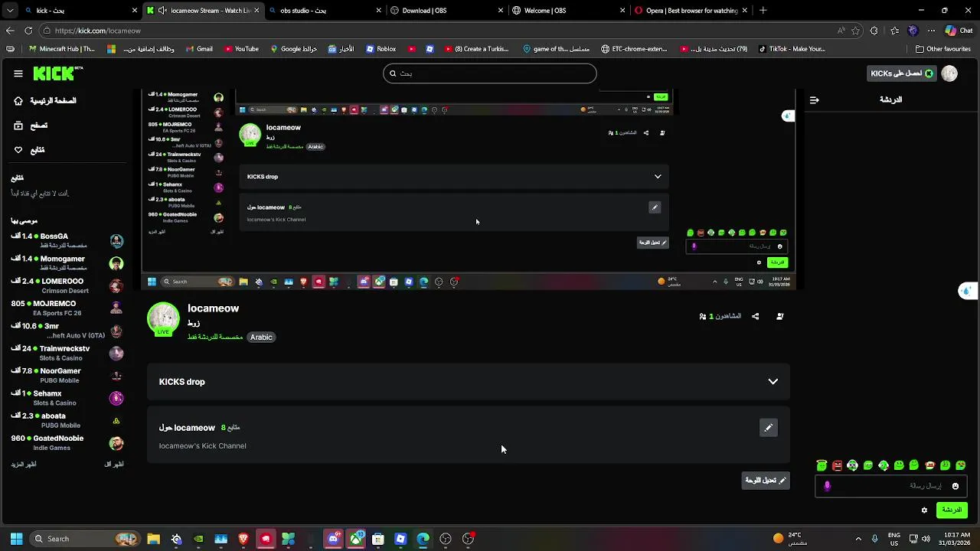This screenshot has height=551, width=980.
Task: Click the edit panel button
Action: [766, 480]
